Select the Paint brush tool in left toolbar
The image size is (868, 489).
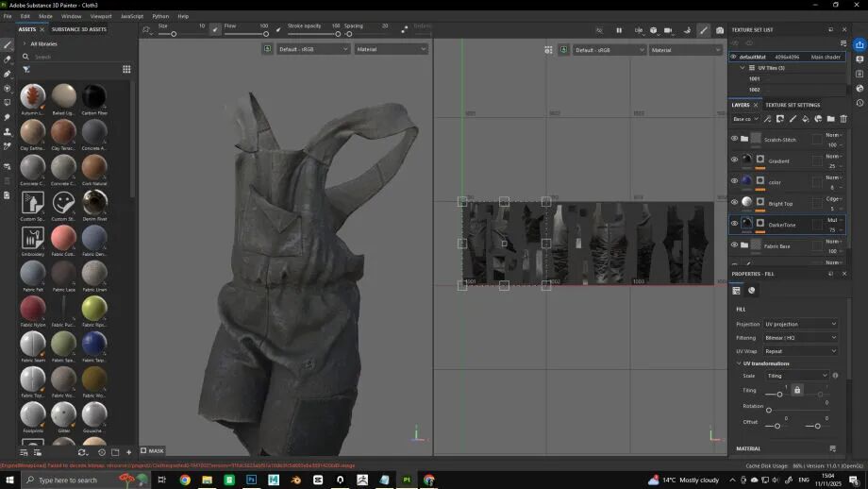point(8,44)
